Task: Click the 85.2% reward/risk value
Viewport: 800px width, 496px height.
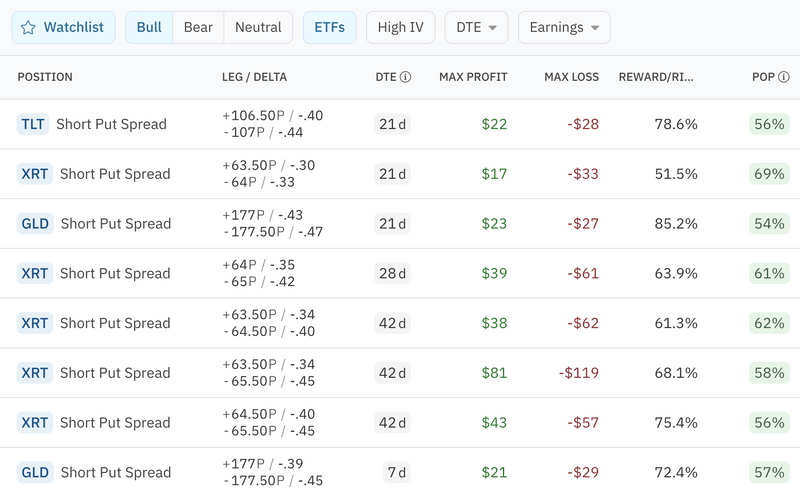Action: [676, 224]
